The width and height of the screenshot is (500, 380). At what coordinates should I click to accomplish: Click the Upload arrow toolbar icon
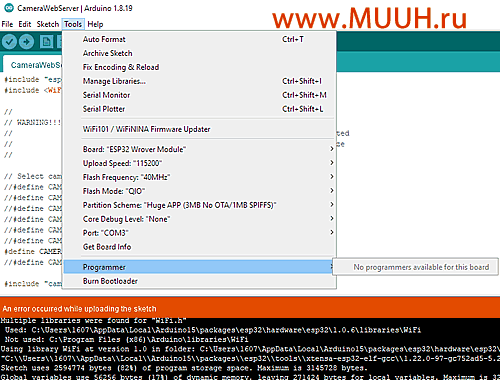pyautogui.click(x=26, y=42)
